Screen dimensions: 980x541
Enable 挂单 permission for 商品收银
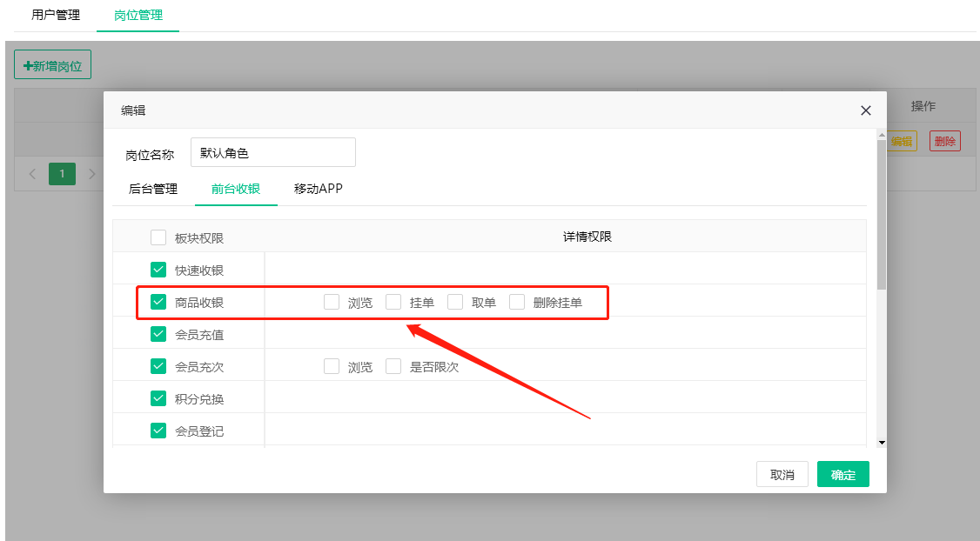pos(393,302)
